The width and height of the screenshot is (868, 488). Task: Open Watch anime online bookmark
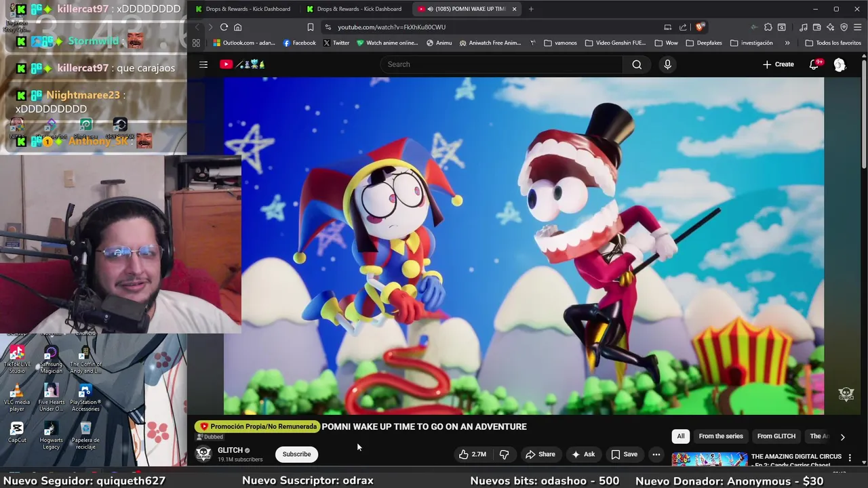coord(387,43)
